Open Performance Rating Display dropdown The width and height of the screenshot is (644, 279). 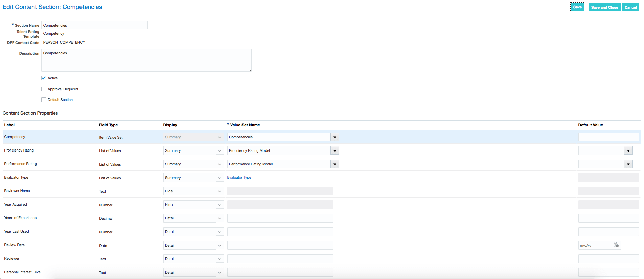click(193, 164)
